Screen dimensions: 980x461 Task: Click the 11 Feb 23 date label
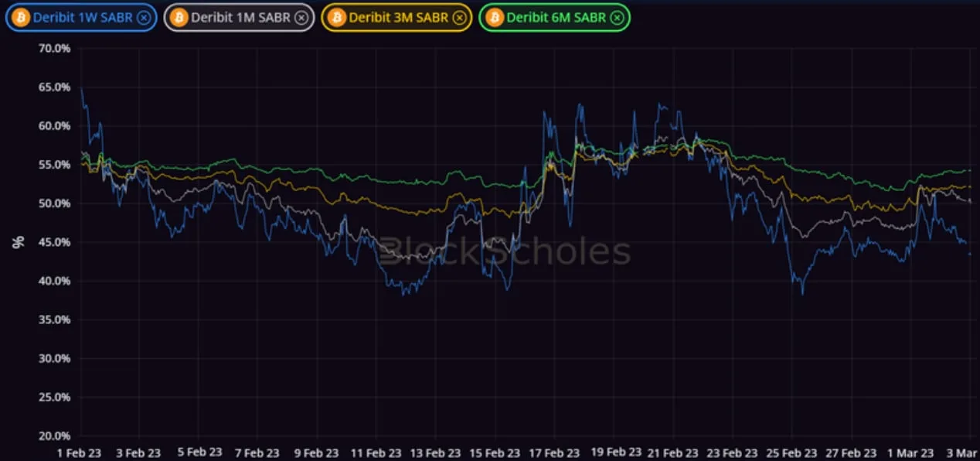pyautogui.click(x=376, y=452)
